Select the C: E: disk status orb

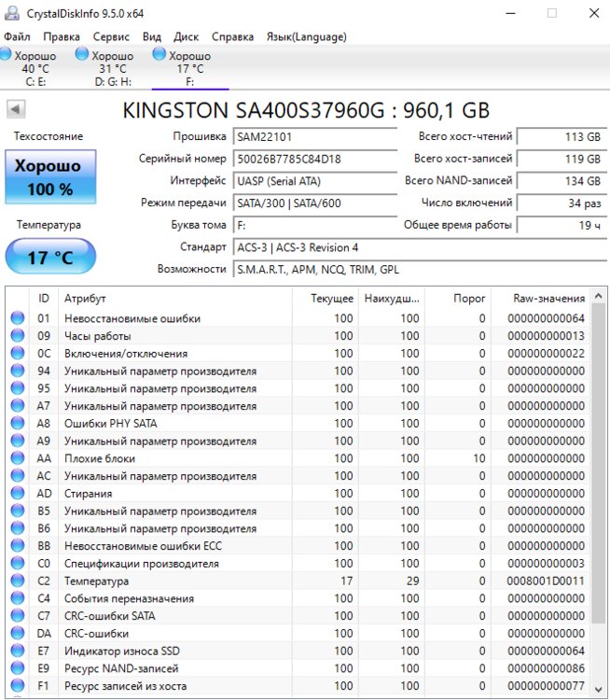point(6,56)
